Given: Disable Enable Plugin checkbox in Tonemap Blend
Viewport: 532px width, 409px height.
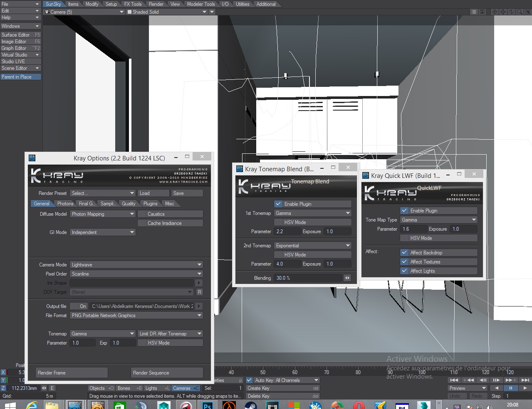Looking at the screenshot, I should click(278, 204).
